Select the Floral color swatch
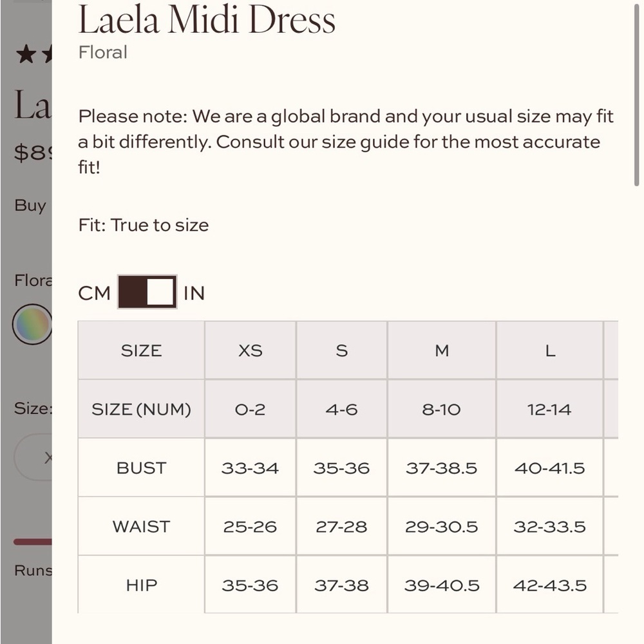Screen dimensions: 644x644 (32, 325)
